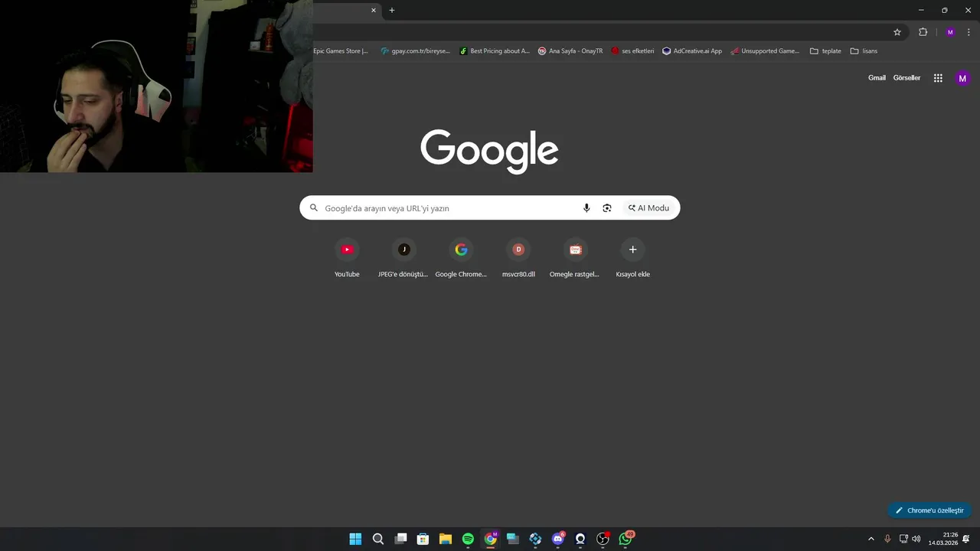Open ses efketleri bookmark
Image resolution: width=980 pixels, height=551 pixels.
click(632, 51)
